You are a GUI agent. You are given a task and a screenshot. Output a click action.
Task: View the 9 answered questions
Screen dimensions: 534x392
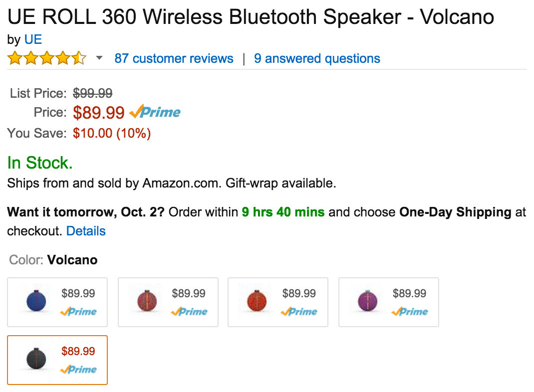point(317,58)
